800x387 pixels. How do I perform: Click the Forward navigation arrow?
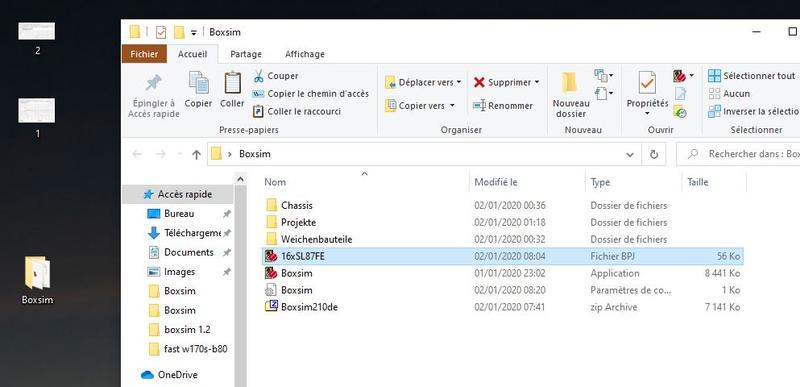pos(161,154)
